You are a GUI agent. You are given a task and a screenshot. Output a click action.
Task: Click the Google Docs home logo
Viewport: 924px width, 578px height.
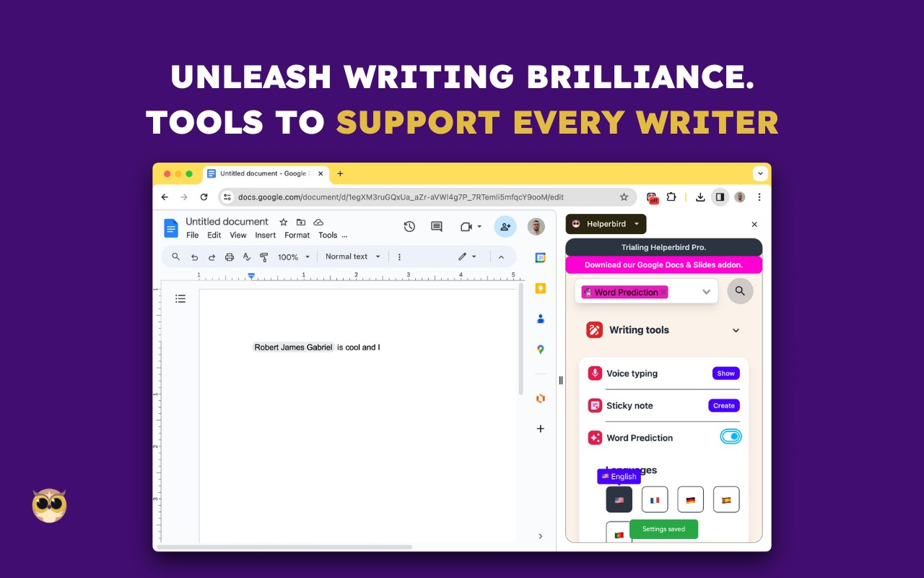coord(171,228)
